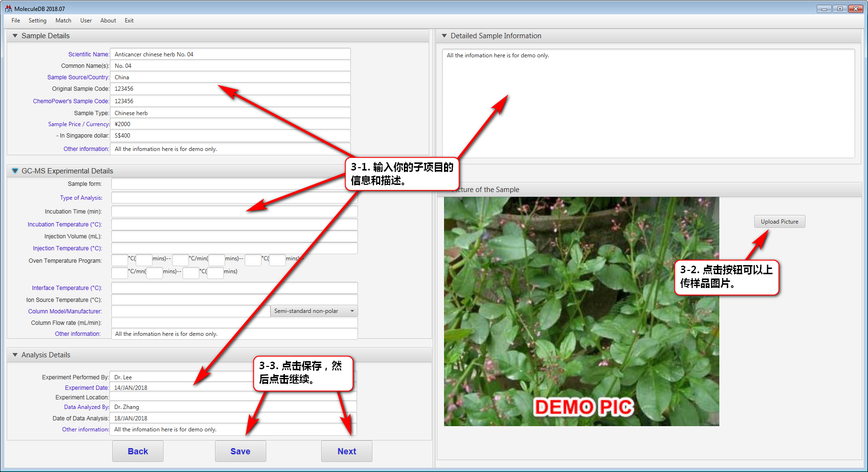Click the Upload Picture button
Screen dimensions: 868x472
pos(779,222)
